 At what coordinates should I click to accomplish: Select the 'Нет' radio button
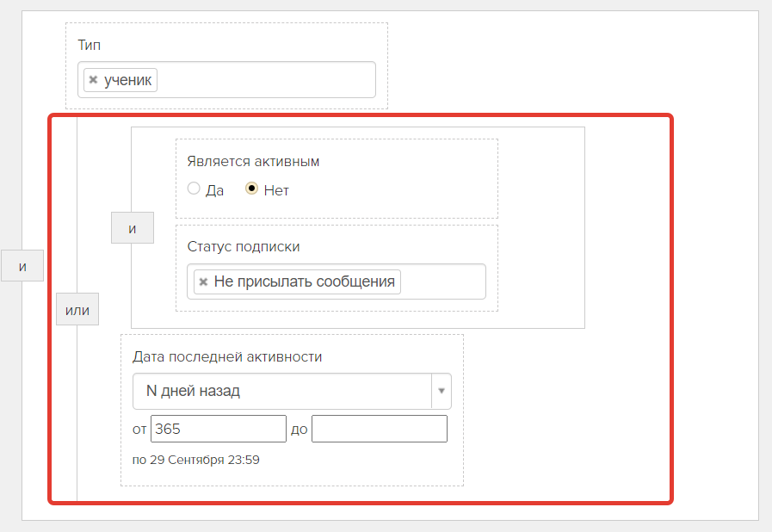coord(252,189)
